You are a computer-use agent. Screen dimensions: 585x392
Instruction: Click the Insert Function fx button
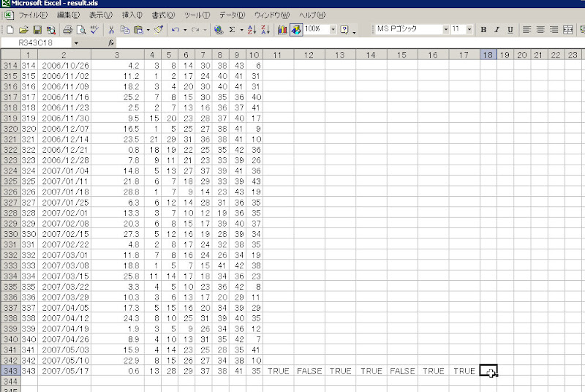coord(111,43)
